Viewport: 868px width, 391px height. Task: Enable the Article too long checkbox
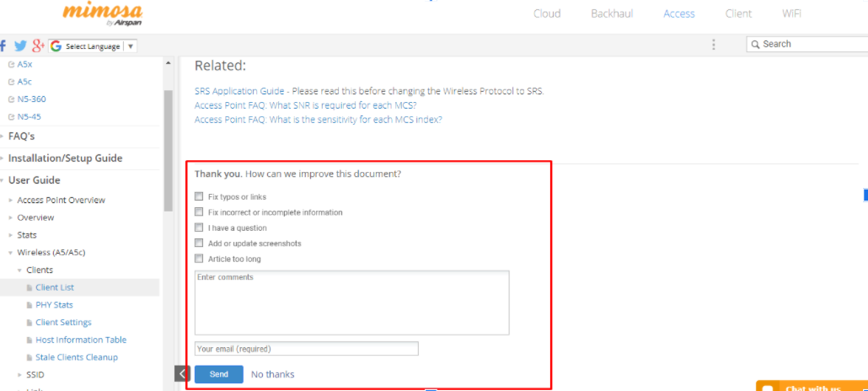click(x=200, y=259)
